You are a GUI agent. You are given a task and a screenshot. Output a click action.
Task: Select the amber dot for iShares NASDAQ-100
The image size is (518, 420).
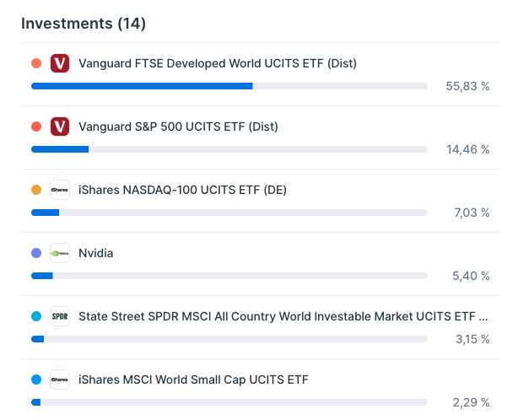coord(36,190)
